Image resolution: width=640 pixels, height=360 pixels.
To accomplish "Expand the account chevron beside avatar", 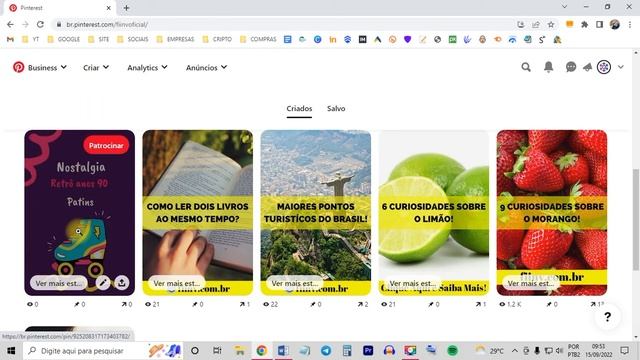I will click(x=620, y=67).
